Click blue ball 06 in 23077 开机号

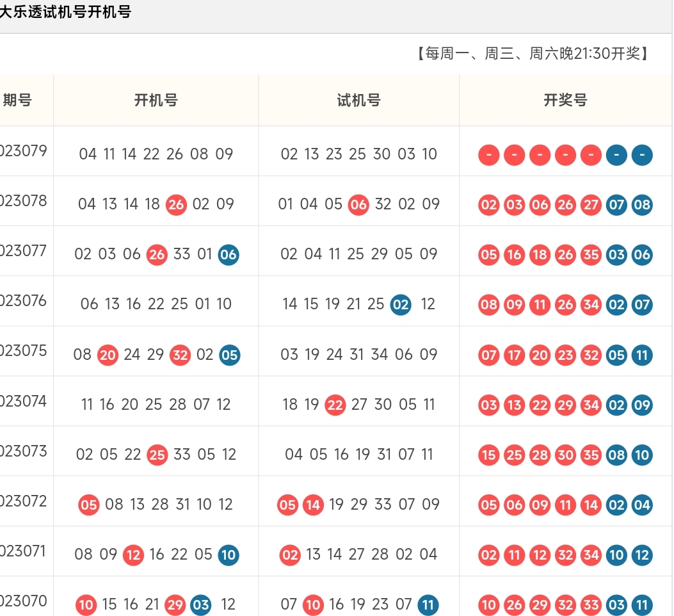click(x=229, y=255)
